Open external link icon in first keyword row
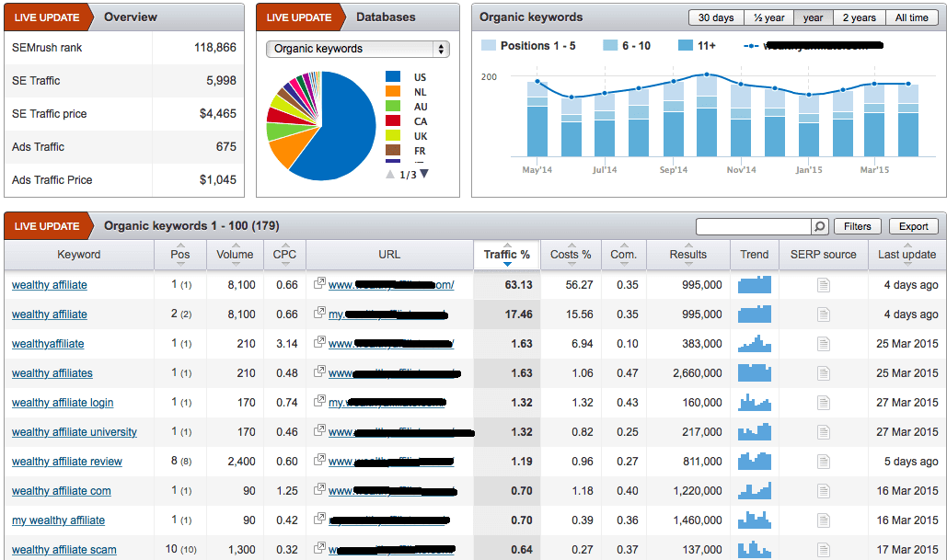The width and height of the screenshot is (947, 560). click(319, 284)
